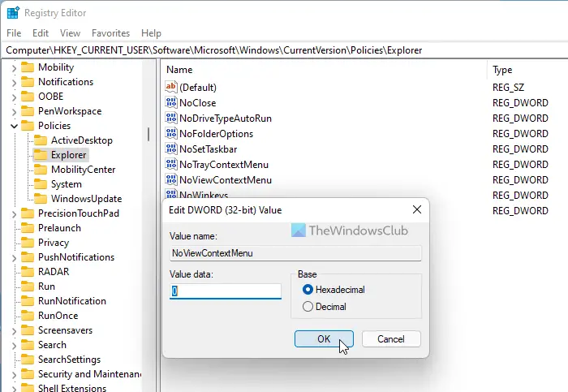The height and width of the screenshot is (392, 568).
Task: Click REG_SZ type of (Default) row
Action: (508, 87)
